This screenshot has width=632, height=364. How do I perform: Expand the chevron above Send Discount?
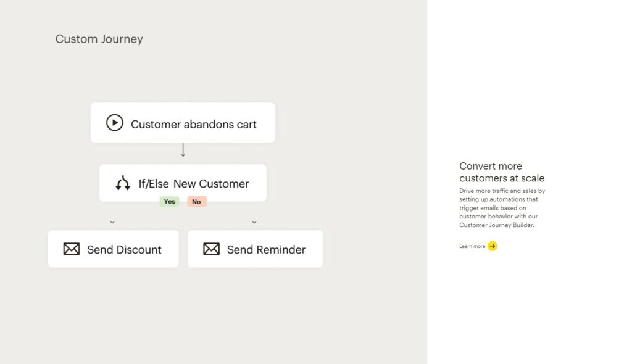point(112,222)
